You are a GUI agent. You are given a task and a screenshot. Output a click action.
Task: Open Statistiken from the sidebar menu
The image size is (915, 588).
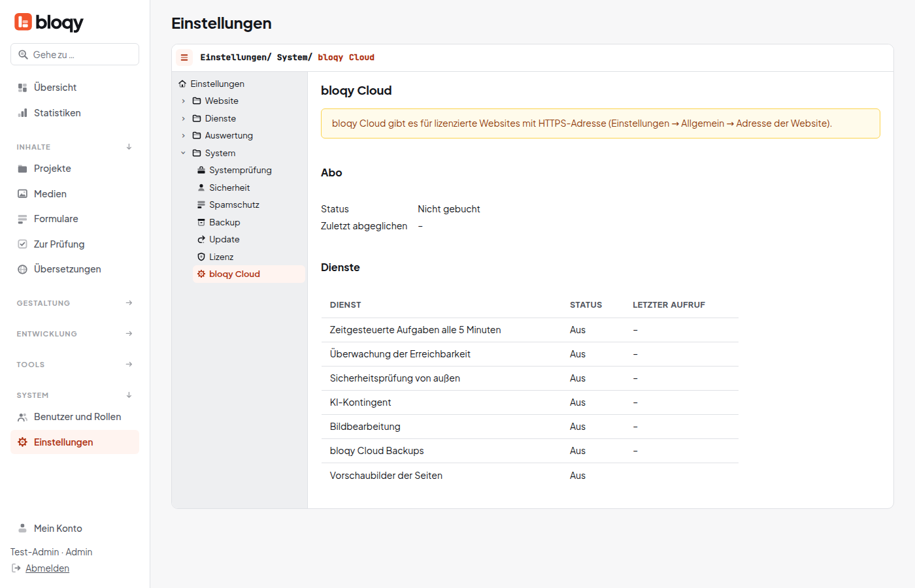(75, 113)
